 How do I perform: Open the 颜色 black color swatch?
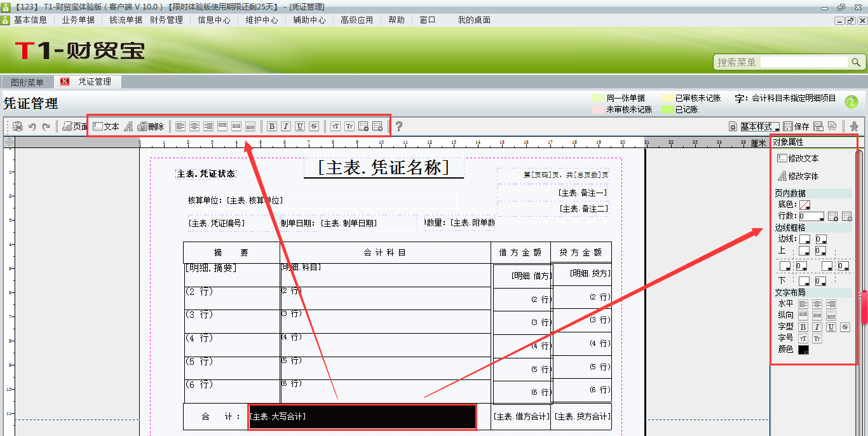coord(803,350)
